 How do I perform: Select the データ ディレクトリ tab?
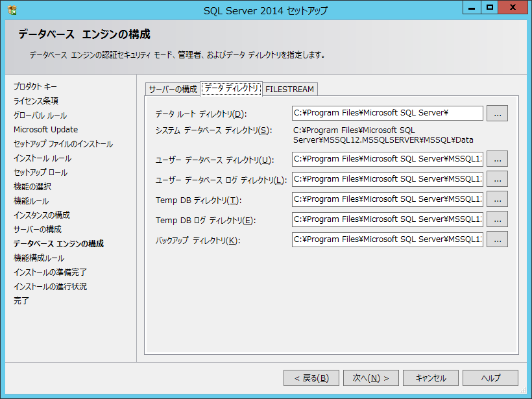(x=231, y=88)
